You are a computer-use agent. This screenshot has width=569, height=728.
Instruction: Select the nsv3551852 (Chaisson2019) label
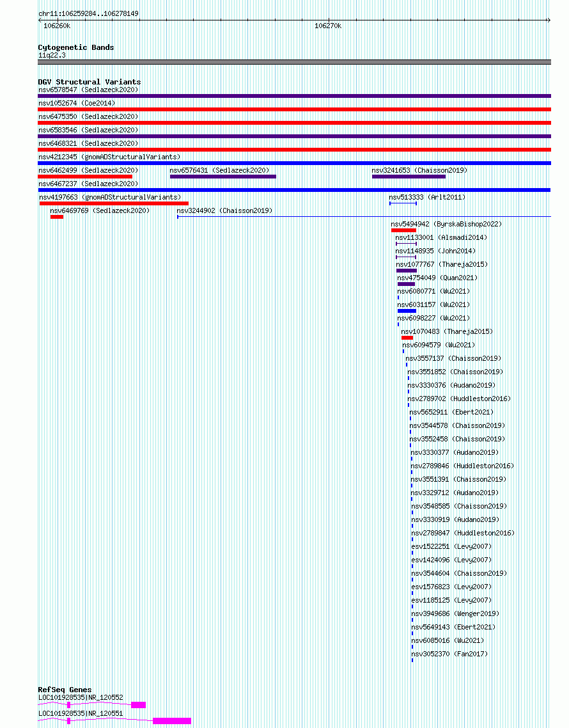(x=455, y=372)
